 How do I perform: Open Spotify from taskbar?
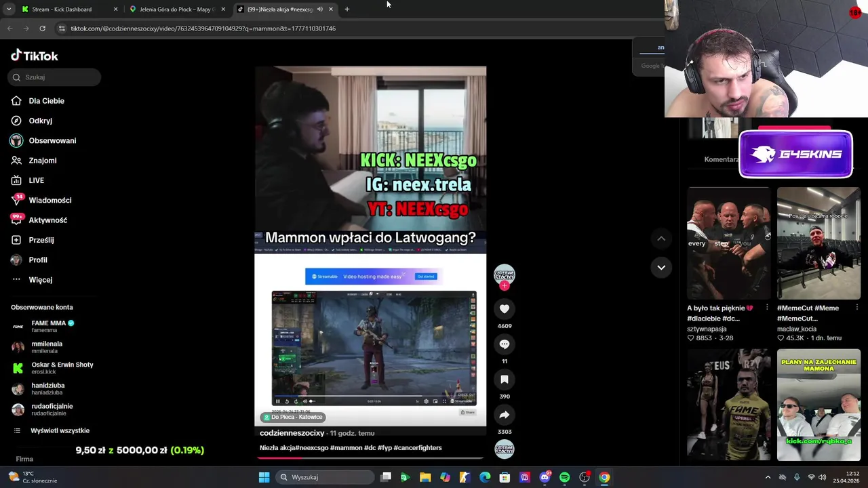pos(564,477)
